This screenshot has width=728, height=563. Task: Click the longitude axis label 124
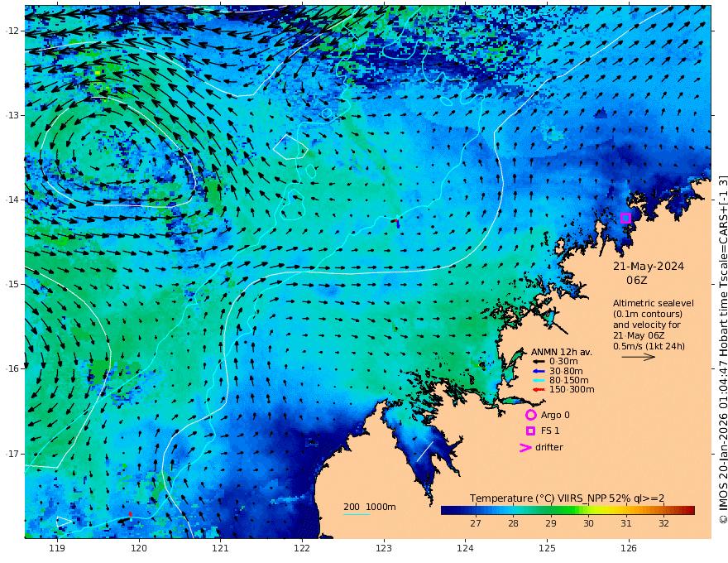[x=465, y=548]
